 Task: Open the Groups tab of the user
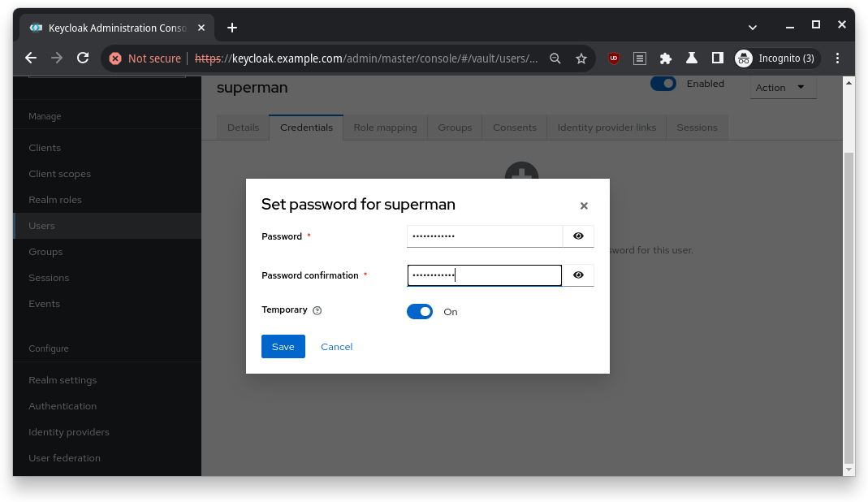tap(455, 128)
